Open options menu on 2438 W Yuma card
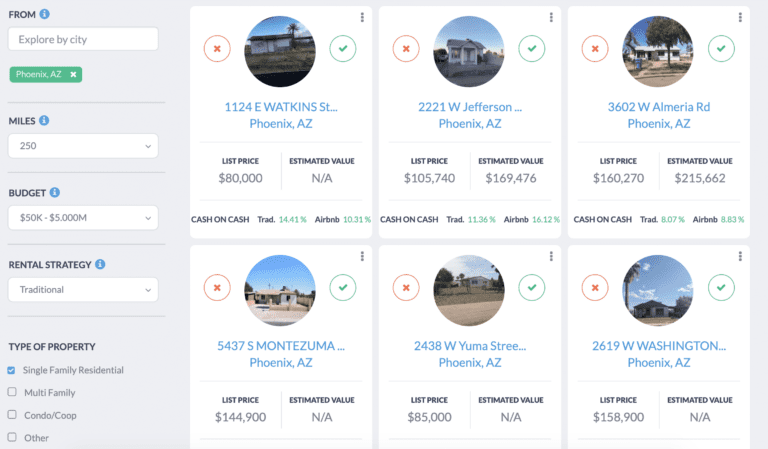 pos(551,257)
